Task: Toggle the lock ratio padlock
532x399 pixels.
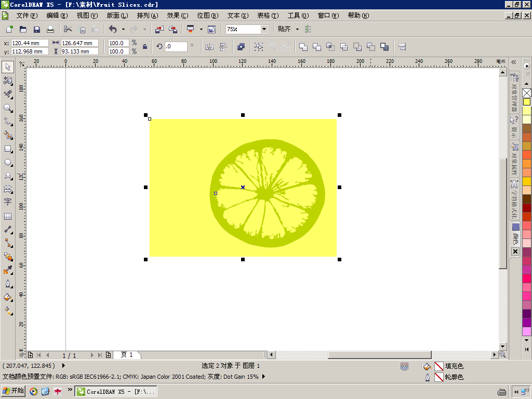Action: [x=145, y=47]
